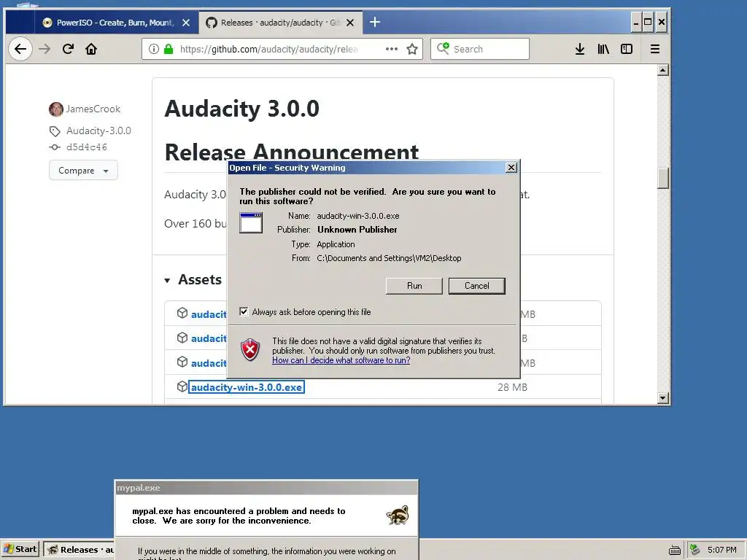Uncheck Always ask before opening this file
The height and width of the screenshot is (560, 747).
(x=244, y=312)
